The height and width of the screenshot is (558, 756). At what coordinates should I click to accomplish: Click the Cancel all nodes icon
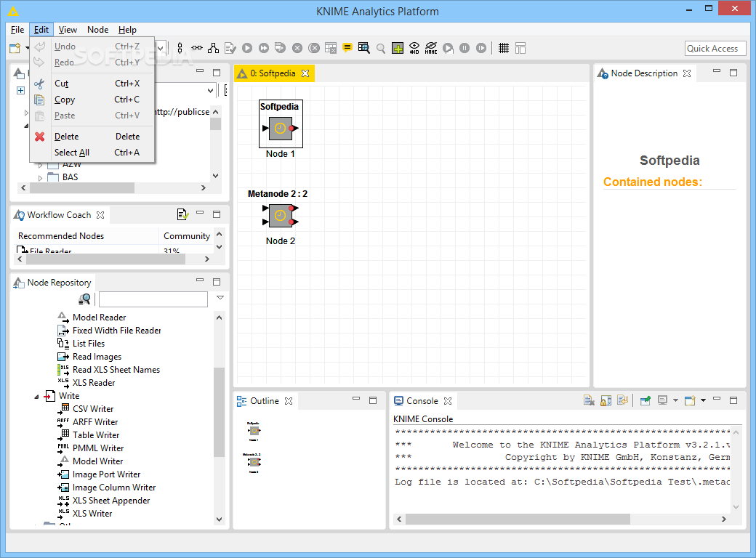(x=314, y=48)
